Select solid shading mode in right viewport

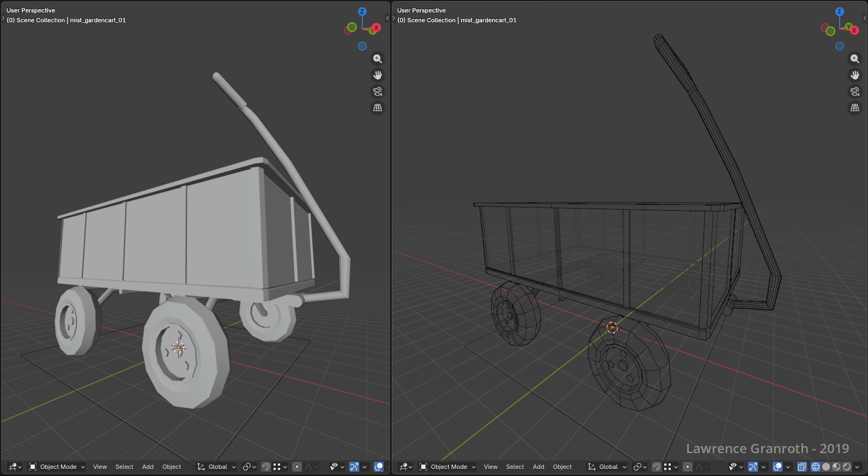(826, 467)
